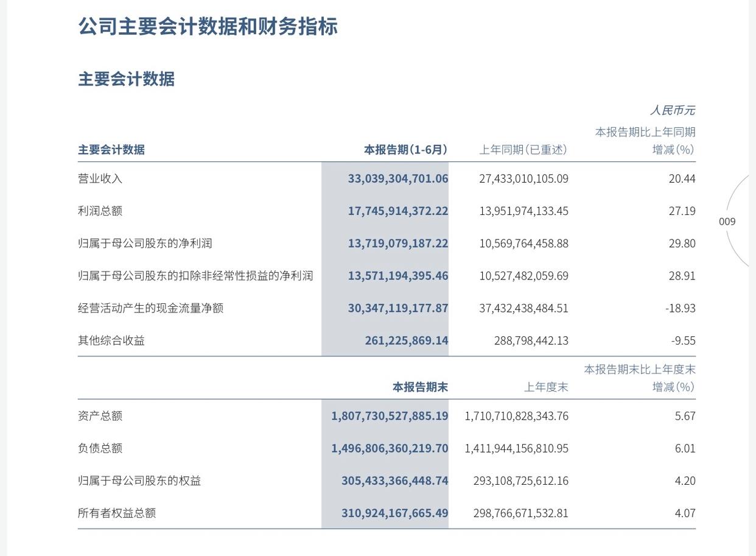Image resolution: width=756 pixels, height=556 pixels.
Task: Select the 所有者权益总额 row label
Action: pos(117,513)
